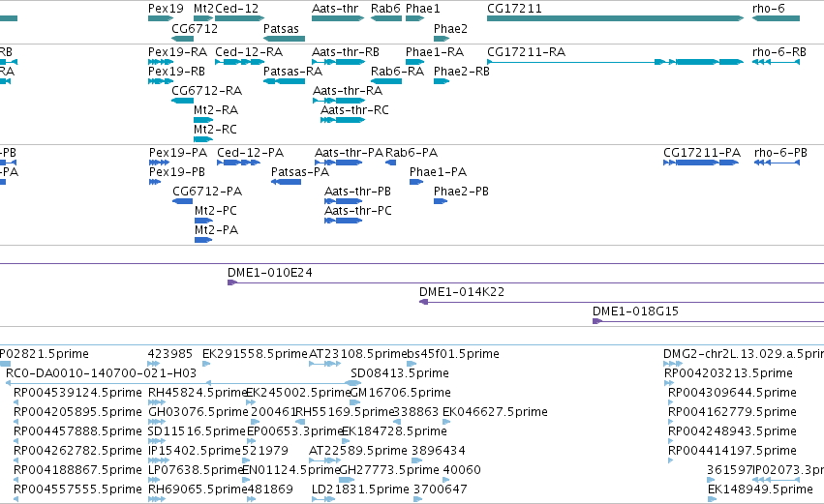Select the GM16706.5prime EST

pos(354,402)
